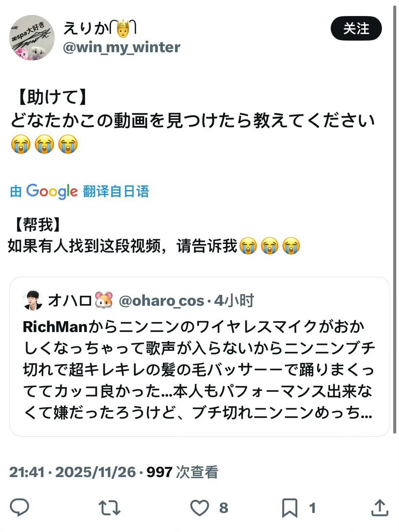
Task: Click the 21:41 2025/11/26 timestamp
Action: [x=72, y=472]
